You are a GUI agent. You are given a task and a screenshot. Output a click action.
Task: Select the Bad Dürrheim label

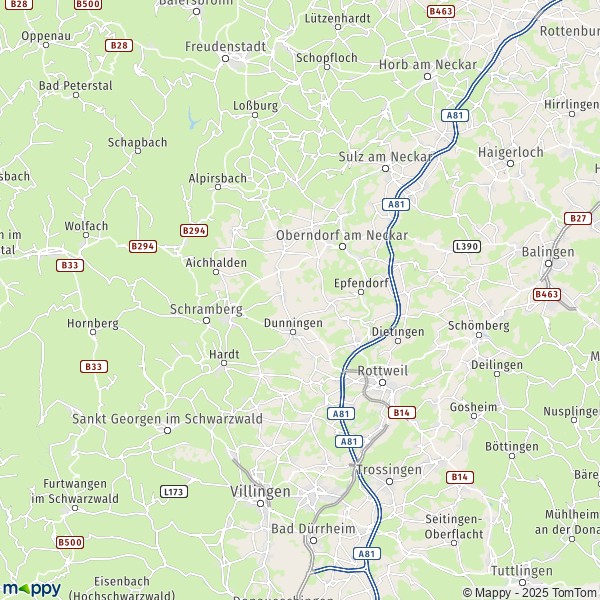313,529
